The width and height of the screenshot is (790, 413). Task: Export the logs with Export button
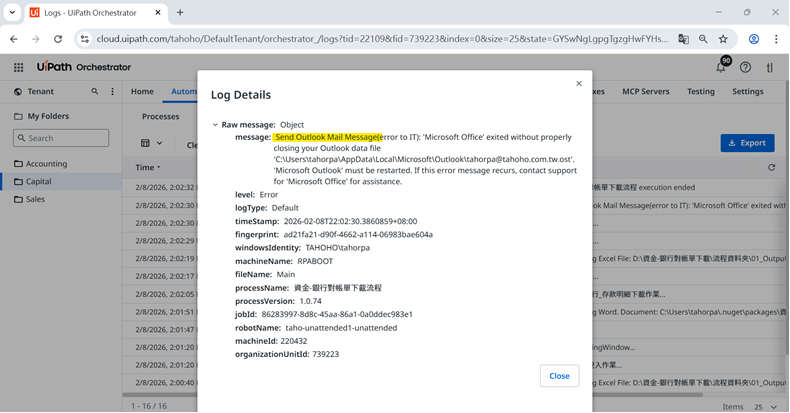point(747,143)
